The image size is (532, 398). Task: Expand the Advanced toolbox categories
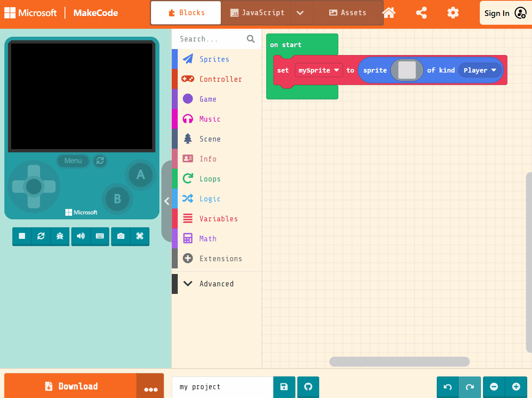(216, 284)
